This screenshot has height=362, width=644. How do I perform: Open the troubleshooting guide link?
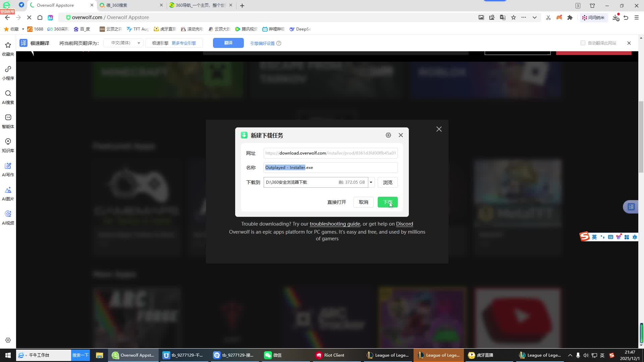334,224
